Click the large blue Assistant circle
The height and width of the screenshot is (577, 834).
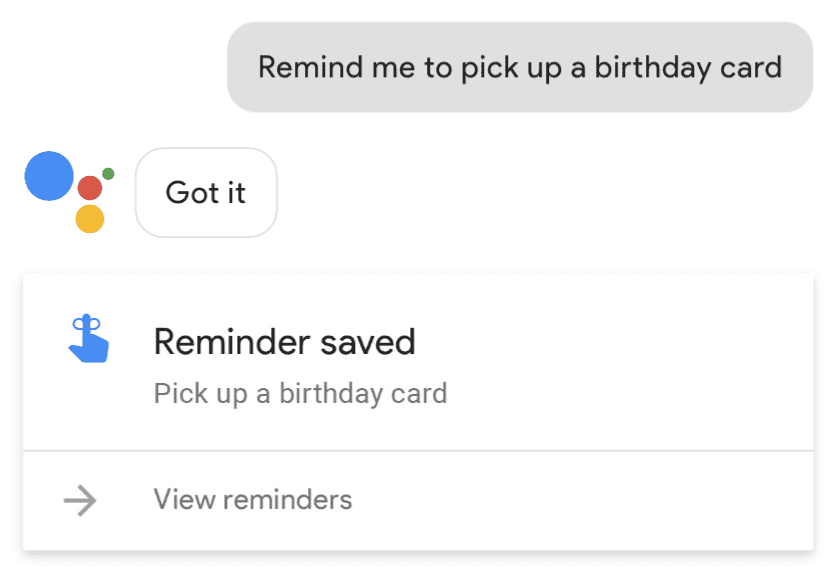pyautogui.click(x=49, y=176)
